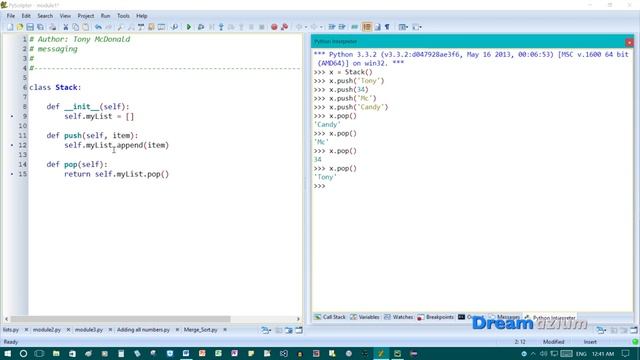Screen dimensions: 640x360
Task: Undo the last edit with the blue arrow
Action: pyautogui.click(x=98, y=27)
